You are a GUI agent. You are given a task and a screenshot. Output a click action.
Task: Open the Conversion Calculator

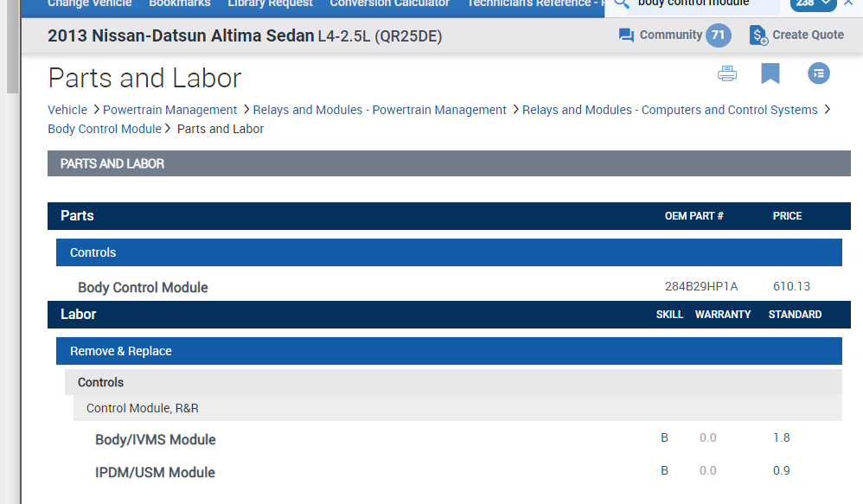(x=389, y=3)
